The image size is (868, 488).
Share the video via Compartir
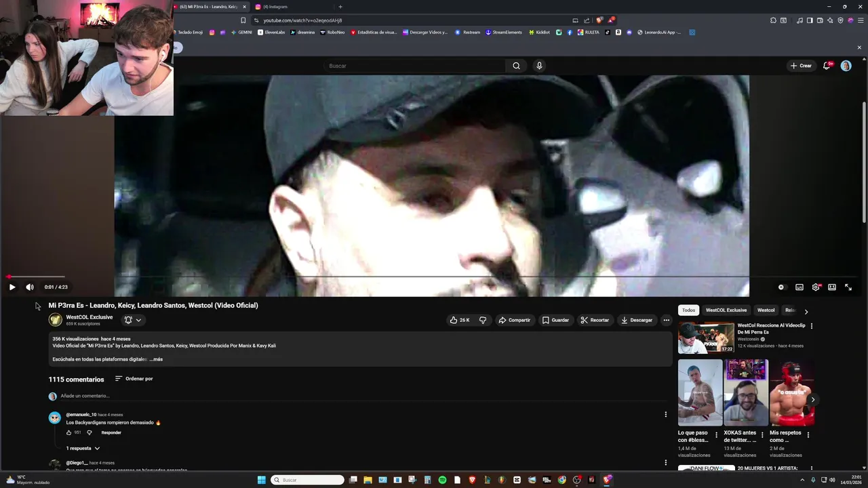[515, 320]
